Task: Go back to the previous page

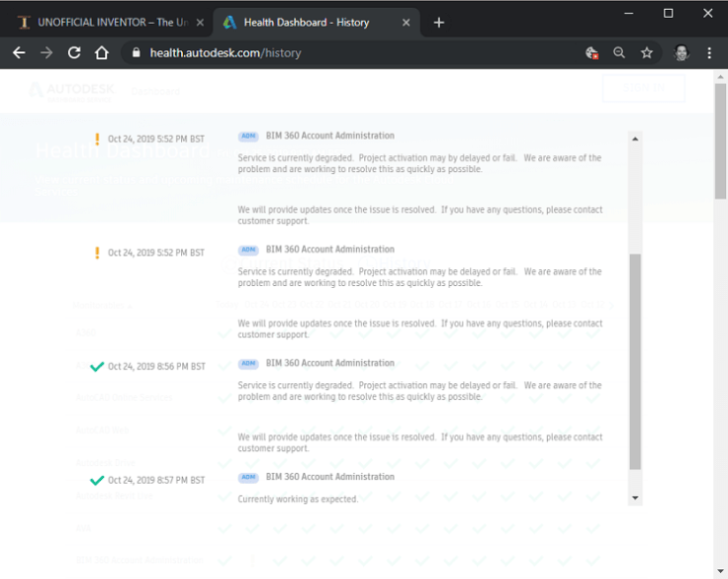Action: click(x=19, y=53)
